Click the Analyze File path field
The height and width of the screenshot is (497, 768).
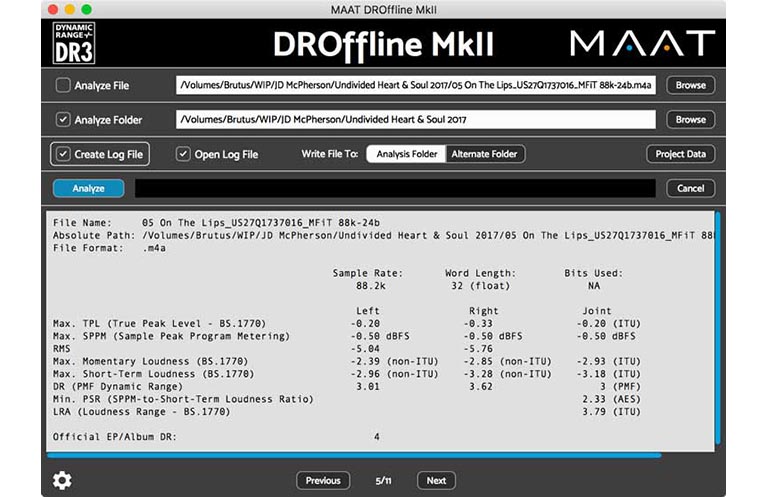pyautogui.click(x=416, y=85)
